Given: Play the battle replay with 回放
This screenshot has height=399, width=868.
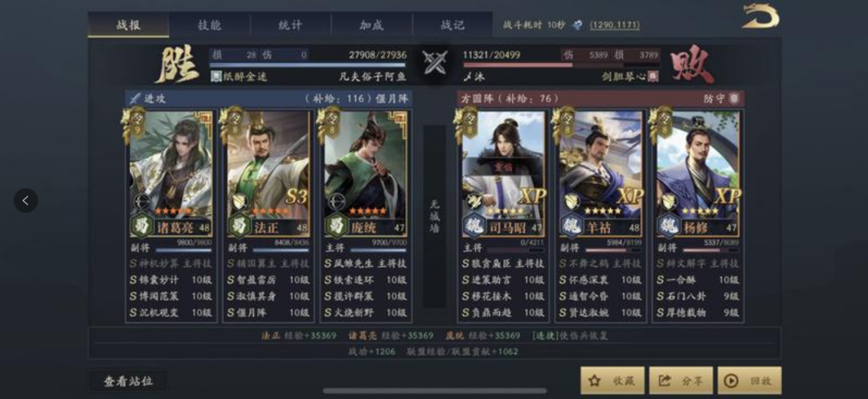Looking at the screenshot, I should (750, 380).
